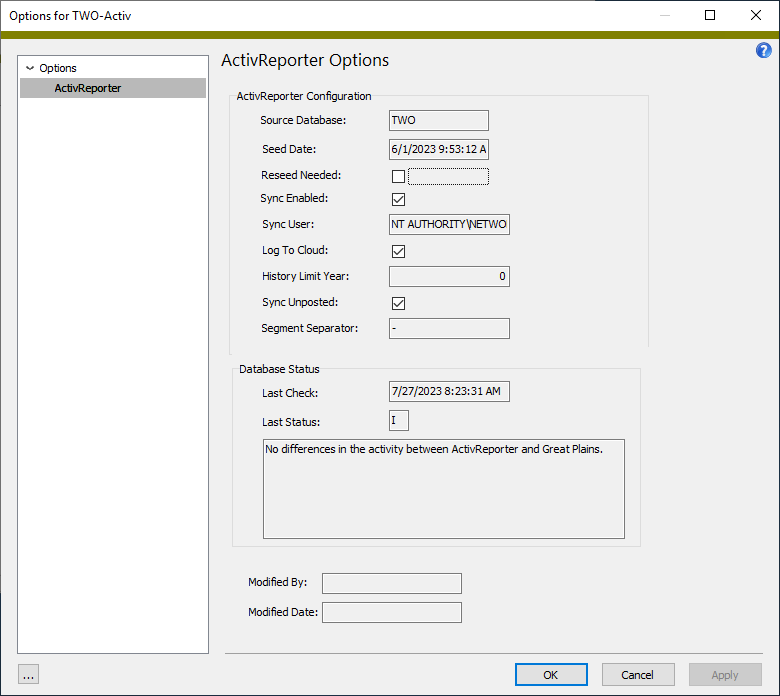Viewport: 780px width, 696px height.
Task: Click the Segment Separator field
Action: [449, 328]
